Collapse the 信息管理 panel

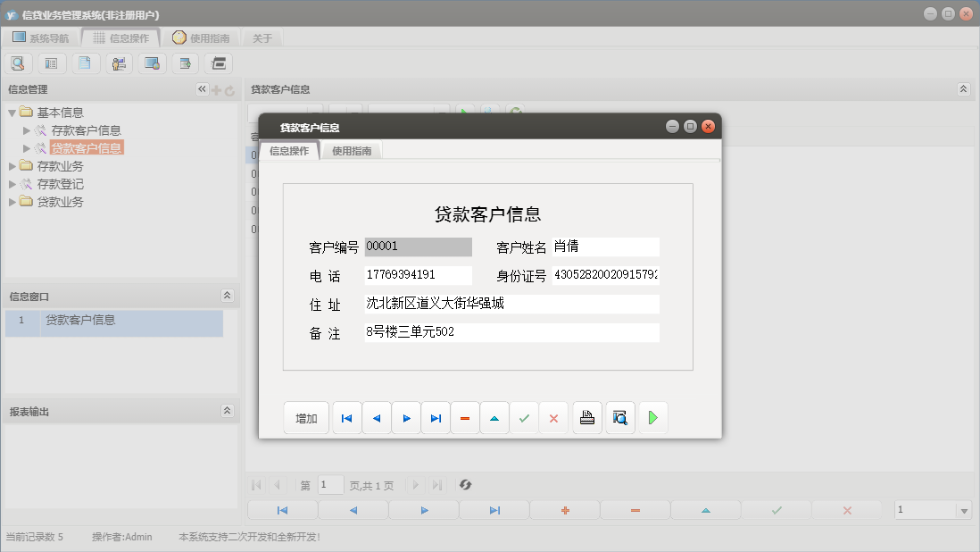201,88
